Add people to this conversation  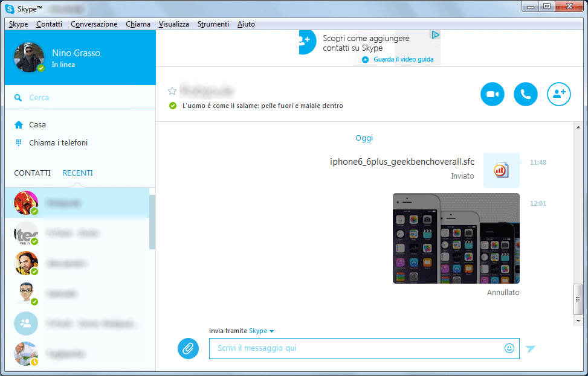[x=559, y=94]
